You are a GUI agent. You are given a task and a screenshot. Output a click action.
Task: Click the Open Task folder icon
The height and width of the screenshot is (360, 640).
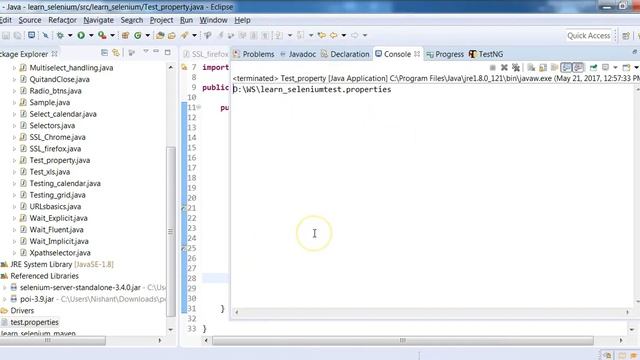[172, 36]
